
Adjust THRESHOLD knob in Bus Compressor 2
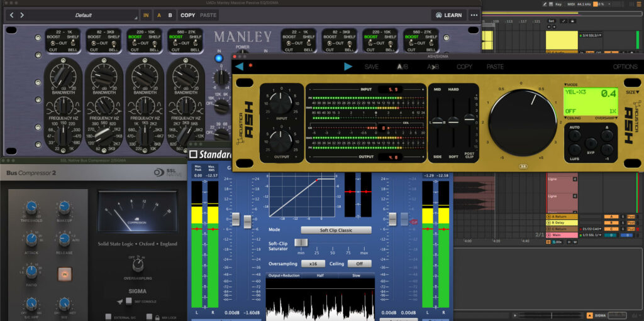click(31, 207)
